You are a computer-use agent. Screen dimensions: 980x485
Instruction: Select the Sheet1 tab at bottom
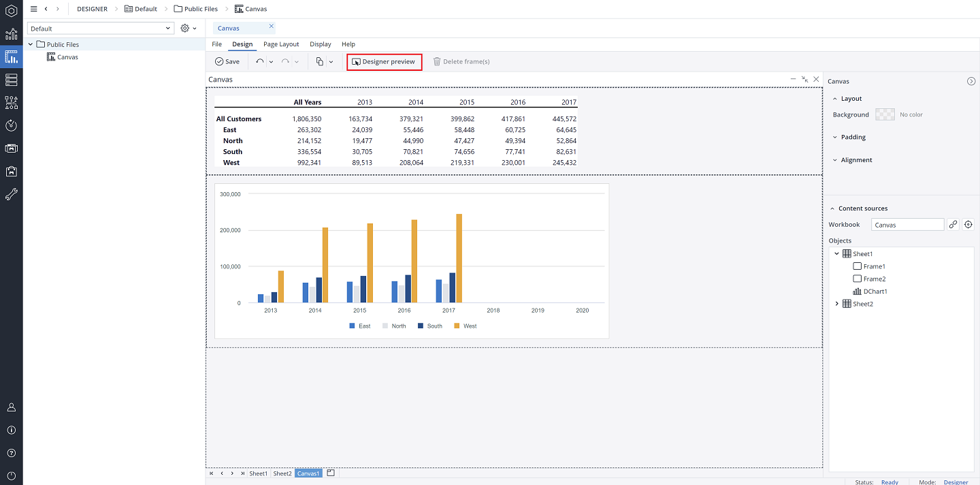coord(258,473)
